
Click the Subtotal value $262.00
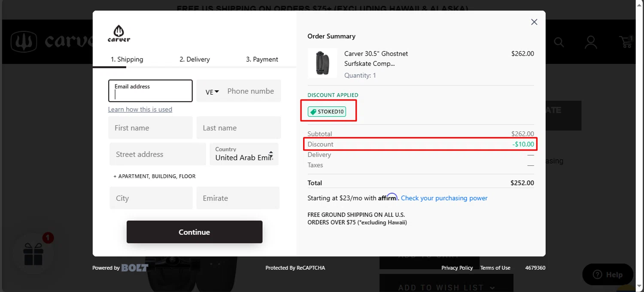click(x=522, y=134)
